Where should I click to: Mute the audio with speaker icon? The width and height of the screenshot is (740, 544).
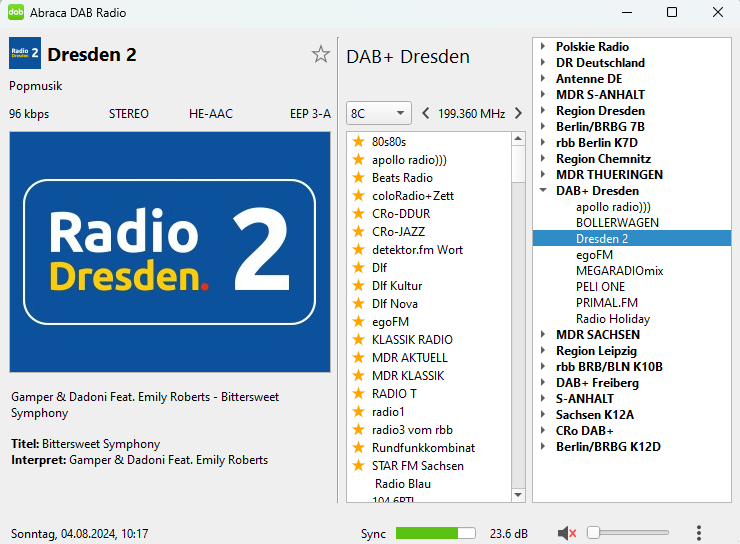pos(567,533)
